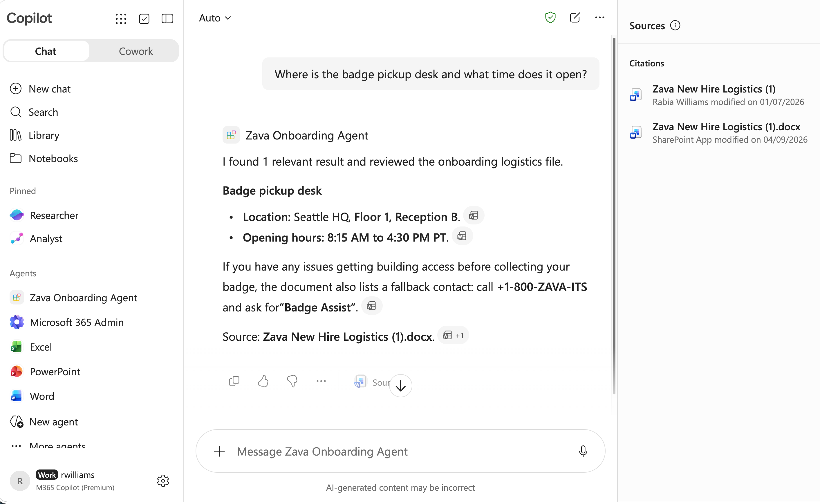Activate the microphone voice input
Screen dimensions: 820x504
point(583,451)
